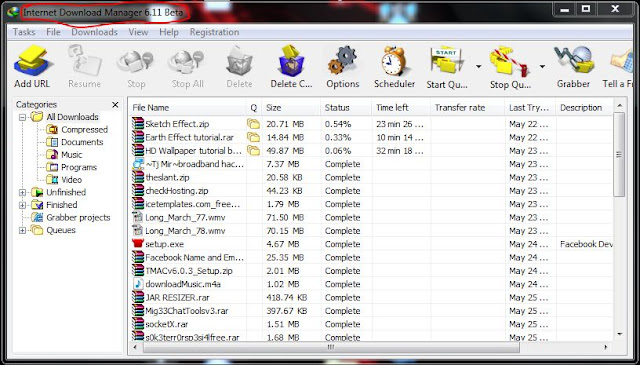Click the scroll up arrow of download list

(x=619, y=105)
